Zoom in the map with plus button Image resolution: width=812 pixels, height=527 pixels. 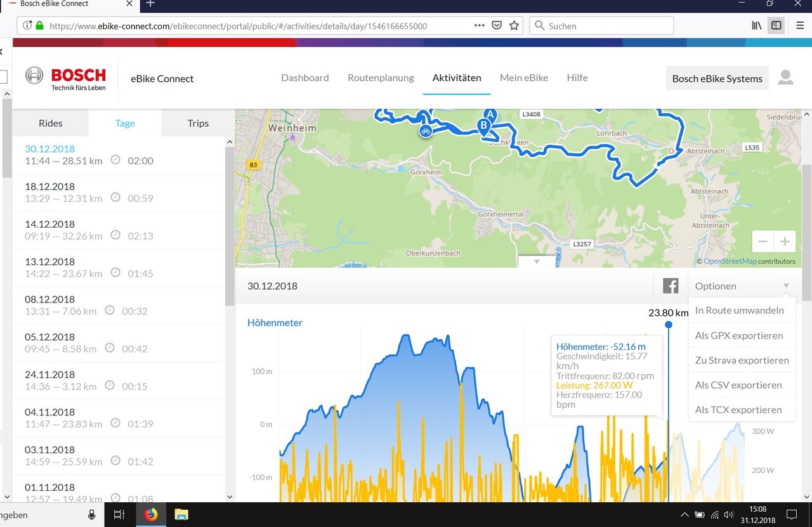tap(785, 242)
